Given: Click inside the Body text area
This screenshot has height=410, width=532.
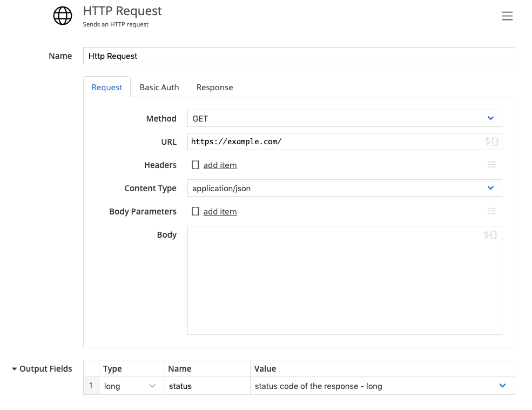Looking at the screenshot, I should [345, 280].
